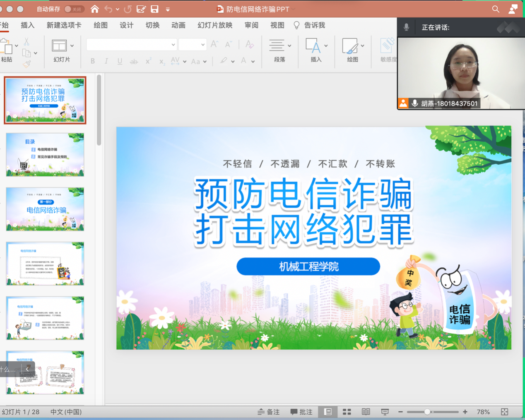Open the 设计 (Design) tab
The width and height of the screenshot is (525, 420).
(126, 25)
